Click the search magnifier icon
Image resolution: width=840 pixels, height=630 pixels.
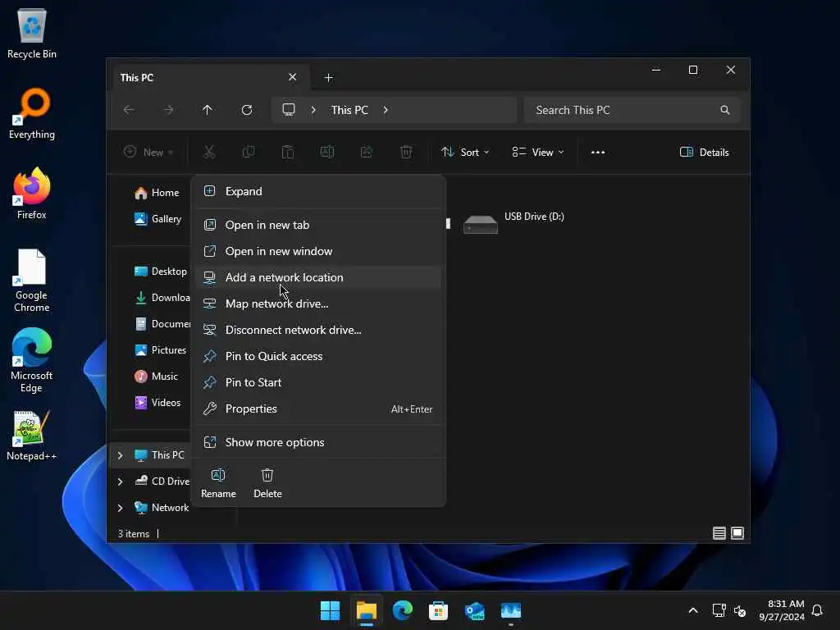click(x=725, y=110)
